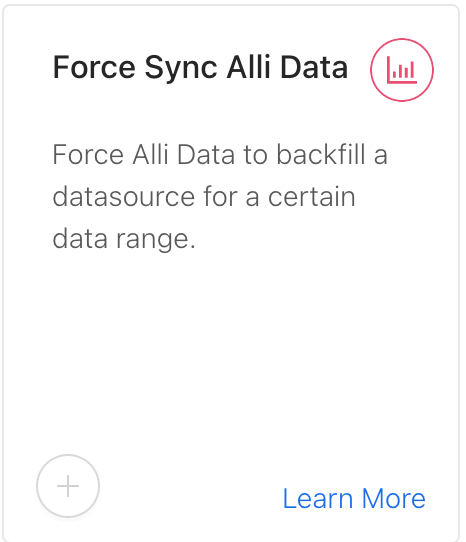This screenshot has width=466, height=542.
Task: Tap the circular plus icon on the card
Action: pos(68,486)
